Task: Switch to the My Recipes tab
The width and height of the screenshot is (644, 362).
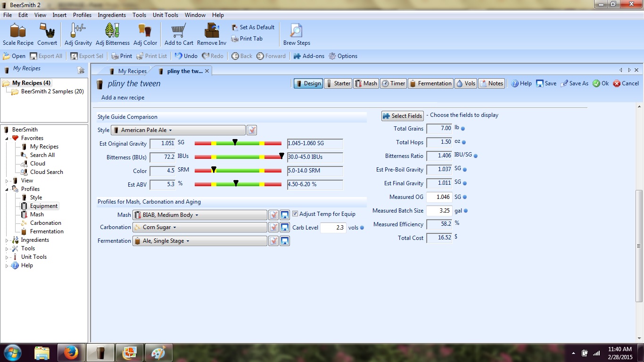Action: tap(127, 71)
